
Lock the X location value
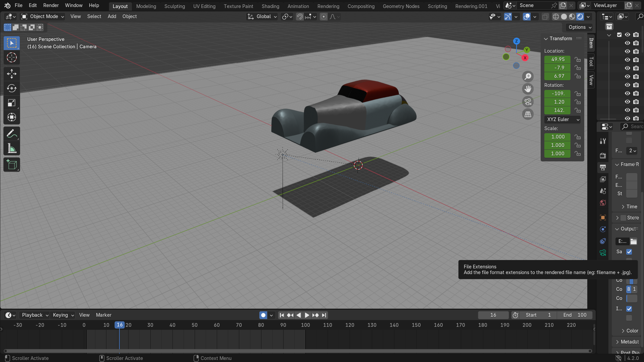[x=577, y=59]
